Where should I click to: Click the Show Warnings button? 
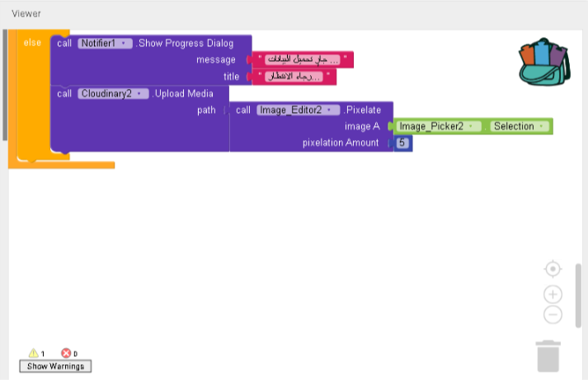pos(55,366)
